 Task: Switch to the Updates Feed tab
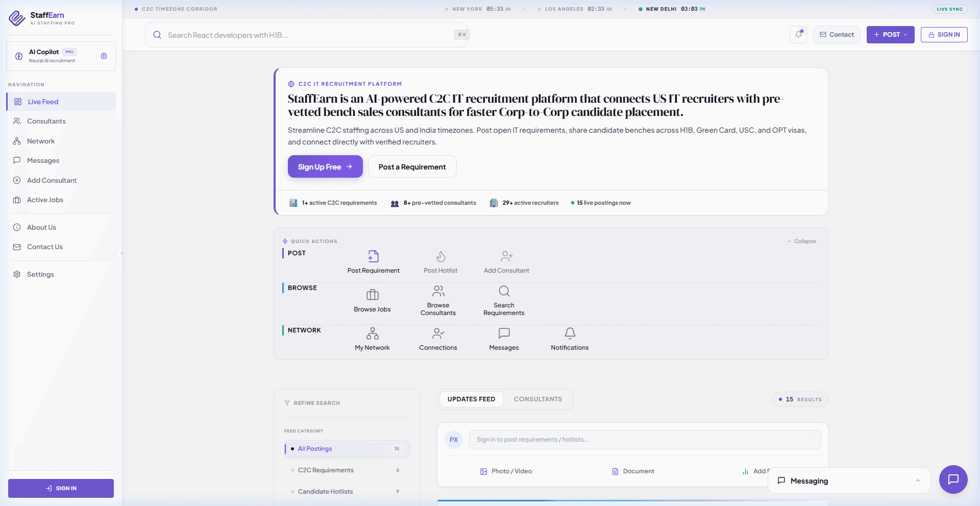(471, 399)
